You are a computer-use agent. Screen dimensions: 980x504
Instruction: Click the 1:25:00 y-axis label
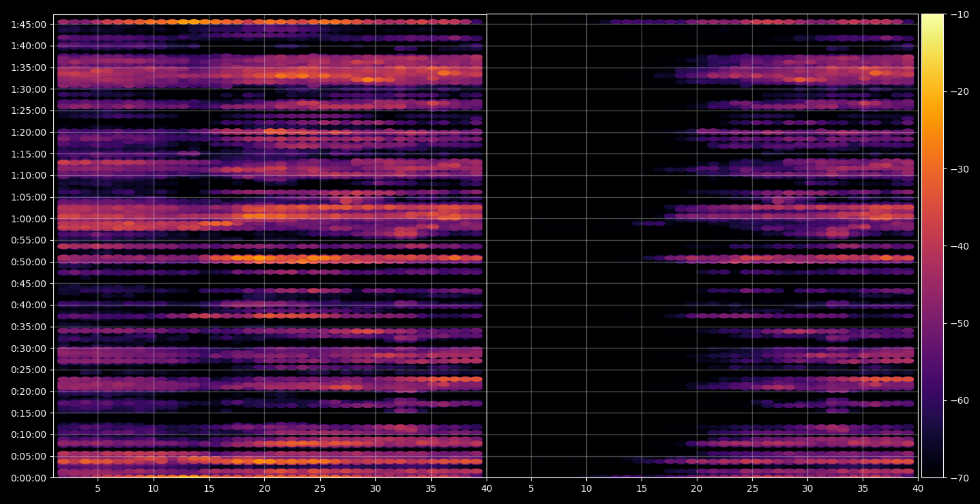29,110
